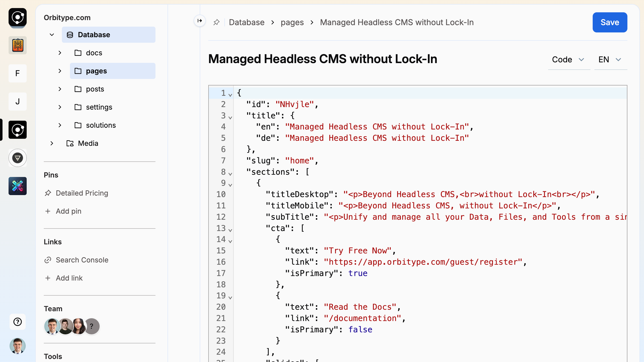
Task: Click the docs folder icon
Action: coord(78,53)
